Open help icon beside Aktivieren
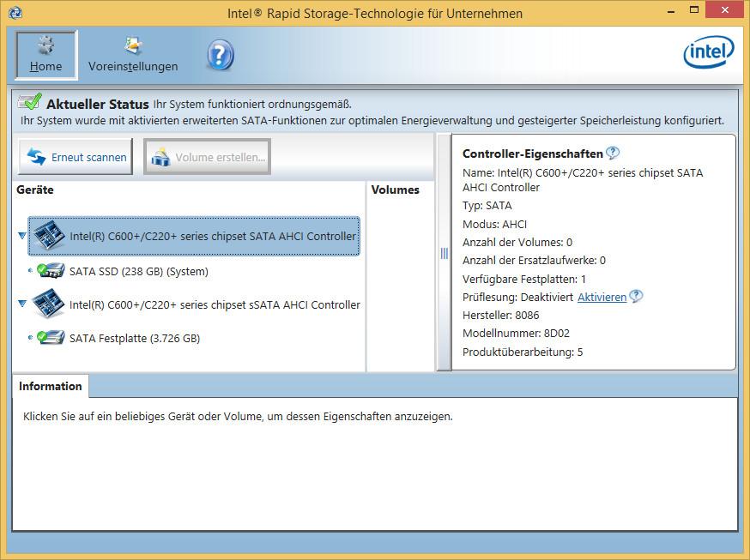Image resolution: width=750 pixels, height=560 pixels. pyautogui.click(x=636, y=296)
